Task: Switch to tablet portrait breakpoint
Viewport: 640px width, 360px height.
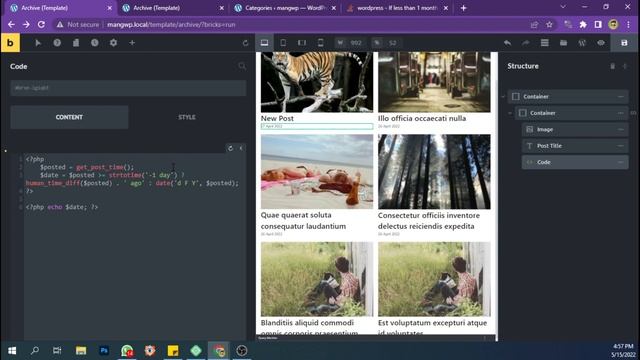Action: [x=283, y=43]
